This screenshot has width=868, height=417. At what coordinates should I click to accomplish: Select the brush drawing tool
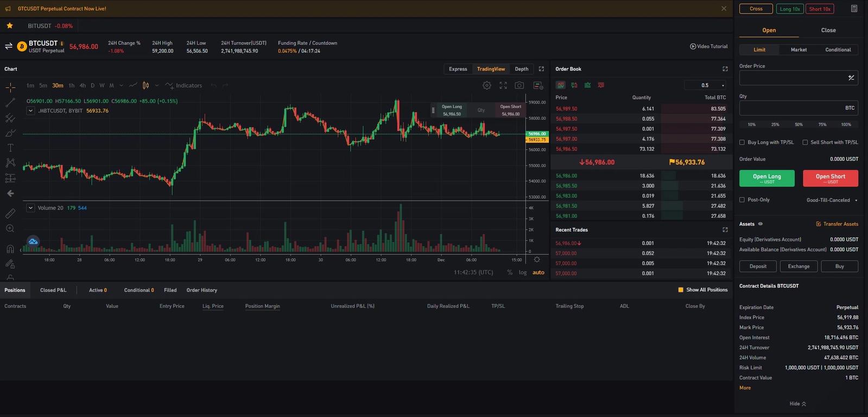click(10, 133)
